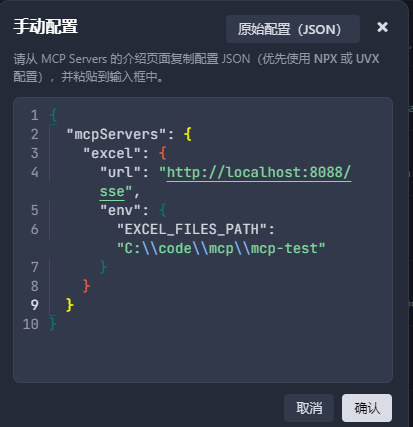This screenshot has width=413, height=427.
Task: Click the "excel" key in JSON
Action: point(112,153)
